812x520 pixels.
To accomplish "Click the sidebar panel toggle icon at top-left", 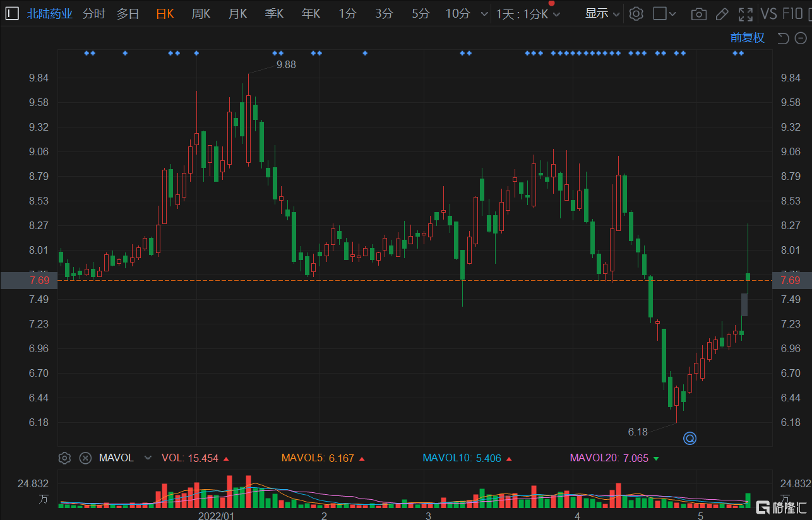I will [x=12, y=13].
